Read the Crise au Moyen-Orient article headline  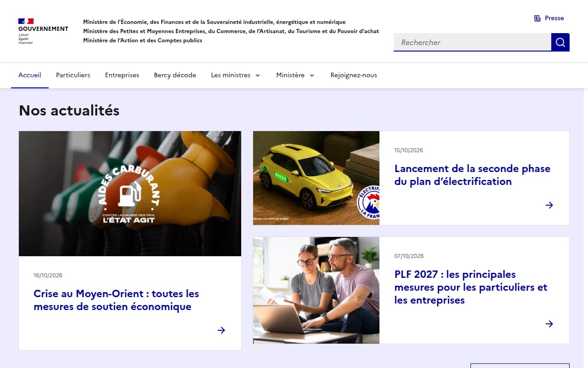[x=116, y=300]
